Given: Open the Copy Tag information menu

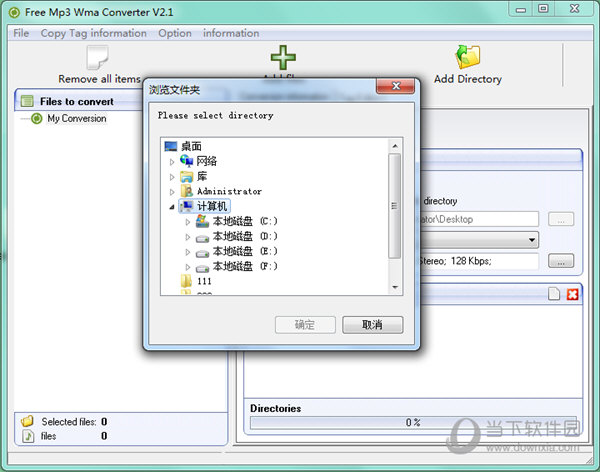Looking at the screenshot, I should tap(94, 33).
